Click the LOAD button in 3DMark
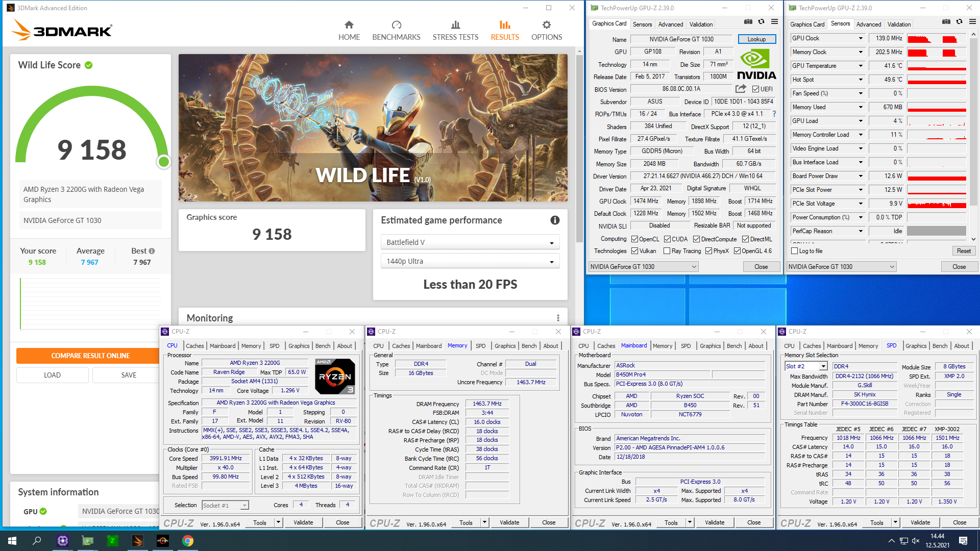980x551 pixels. coord(52,375)
